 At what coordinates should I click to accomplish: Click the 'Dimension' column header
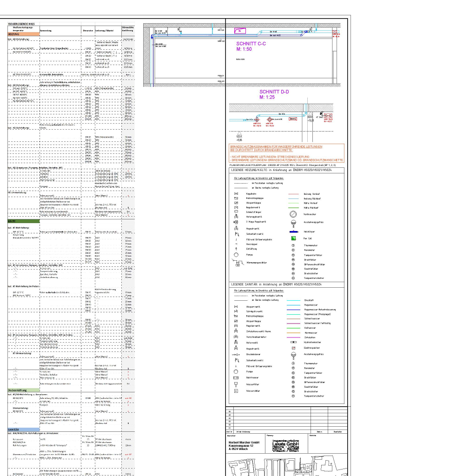pos(88,31)
